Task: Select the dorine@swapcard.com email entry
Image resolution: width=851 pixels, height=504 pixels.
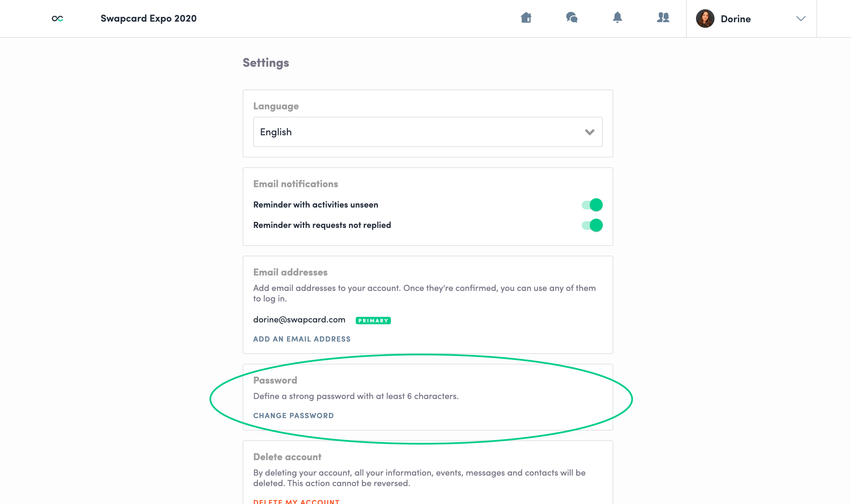Action: pyautogui.click(x=299, y=320)
